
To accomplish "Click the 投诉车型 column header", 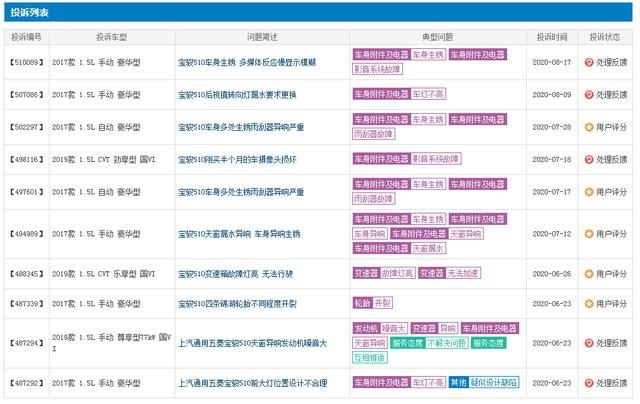I will point(112,37).
